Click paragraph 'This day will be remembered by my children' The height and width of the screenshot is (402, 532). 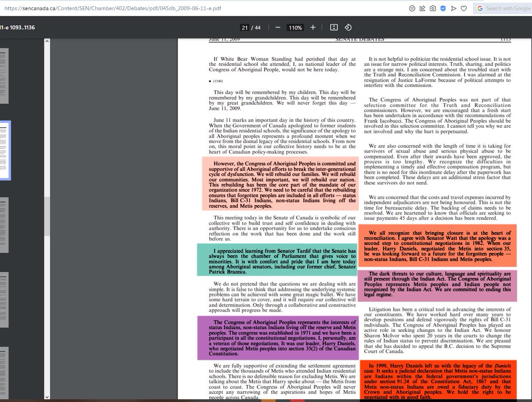pos(282,100)
